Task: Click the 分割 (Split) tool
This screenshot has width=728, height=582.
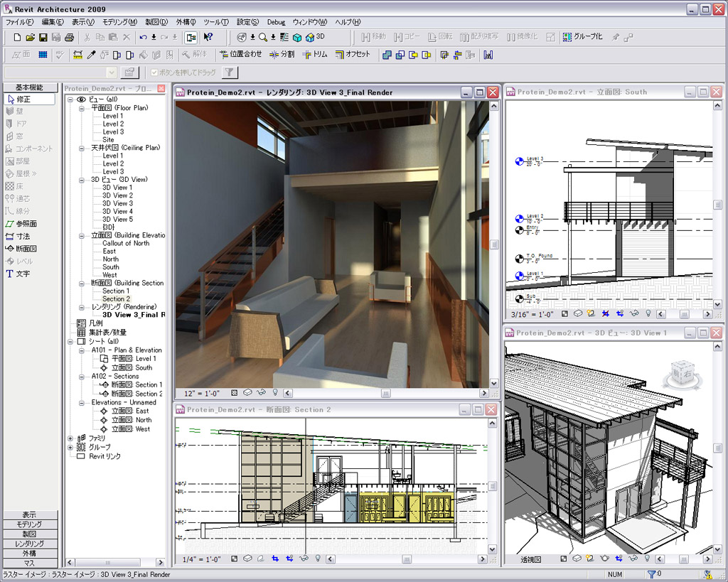Action: (x=282, y=54)
